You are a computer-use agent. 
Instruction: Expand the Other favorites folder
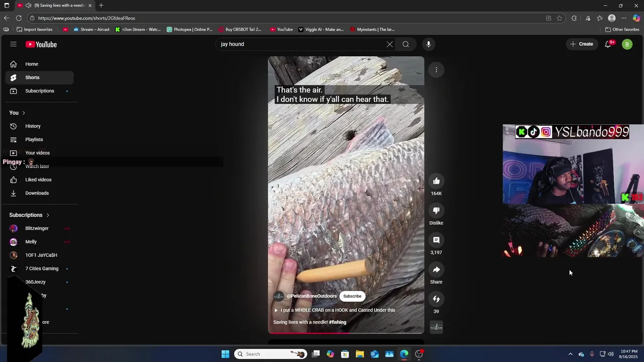point(622,30)
